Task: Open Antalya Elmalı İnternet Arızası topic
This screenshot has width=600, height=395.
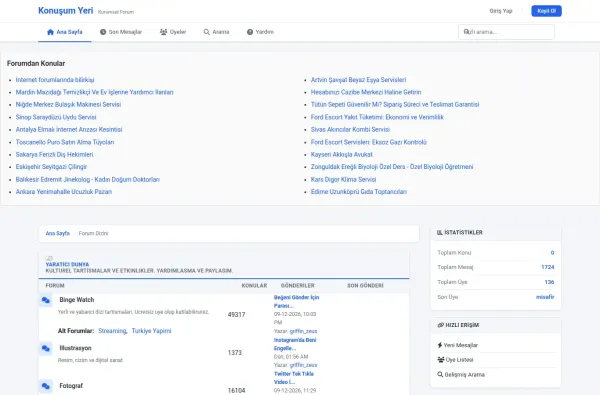Action: (x=69, y=130)
